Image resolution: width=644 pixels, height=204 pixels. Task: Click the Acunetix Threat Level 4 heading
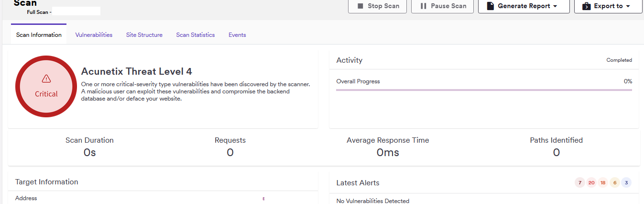click(137, 71)
